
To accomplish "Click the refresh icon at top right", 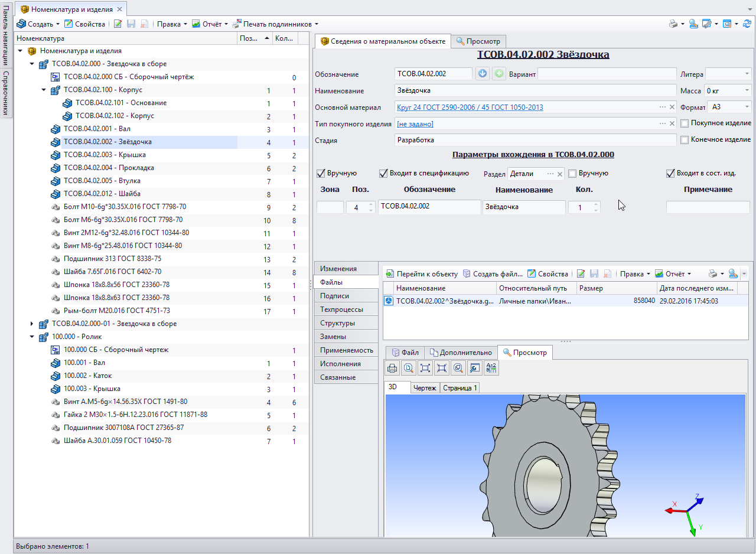I will [747, 24].
